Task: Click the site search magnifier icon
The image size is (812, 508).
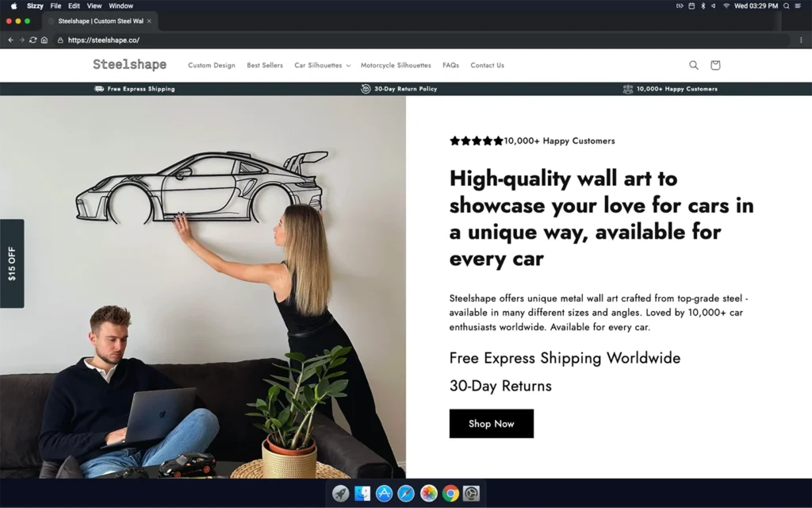Action: click(x=693, y=65)
